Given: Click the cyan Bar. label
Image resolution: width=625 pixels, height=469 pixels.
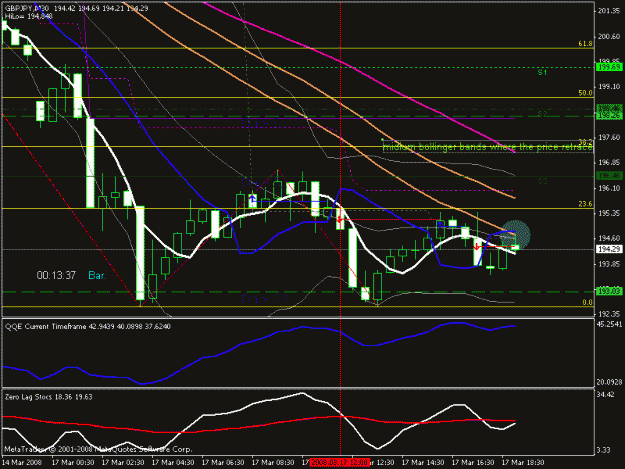Looking at the screenshot, I should [x=97, y=275].
